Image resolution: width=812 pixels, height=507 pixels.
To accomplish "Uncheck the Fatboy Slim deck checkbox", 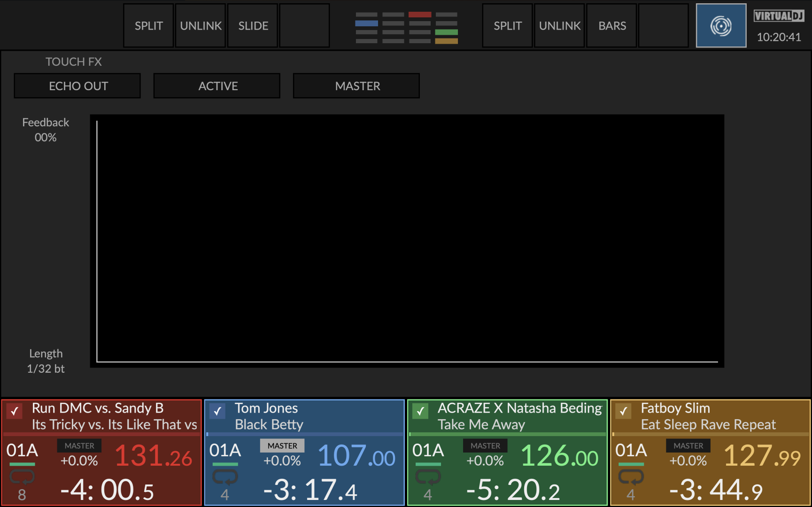I will [x=623, y=411].
